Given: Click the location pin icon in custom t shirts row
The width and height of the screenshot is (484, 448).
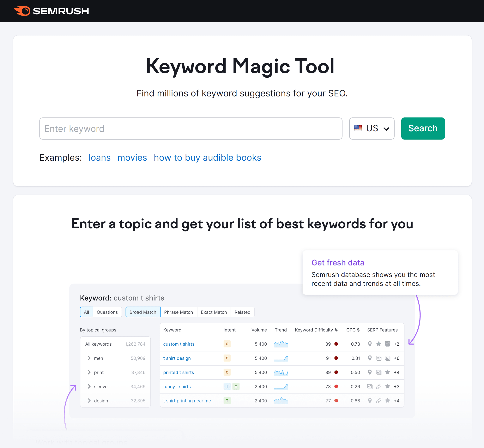Looking at the screenshot, I should click(x=370, y=344).
